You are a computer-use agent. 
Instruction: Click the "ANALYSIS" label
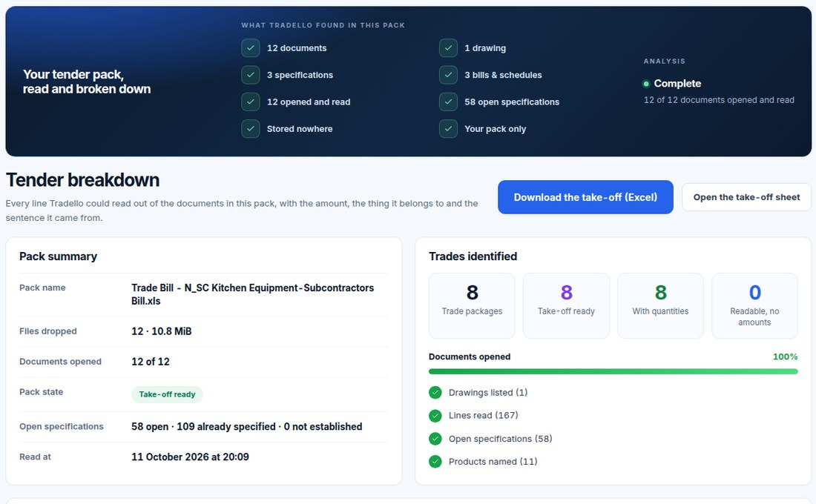(665, 62)
